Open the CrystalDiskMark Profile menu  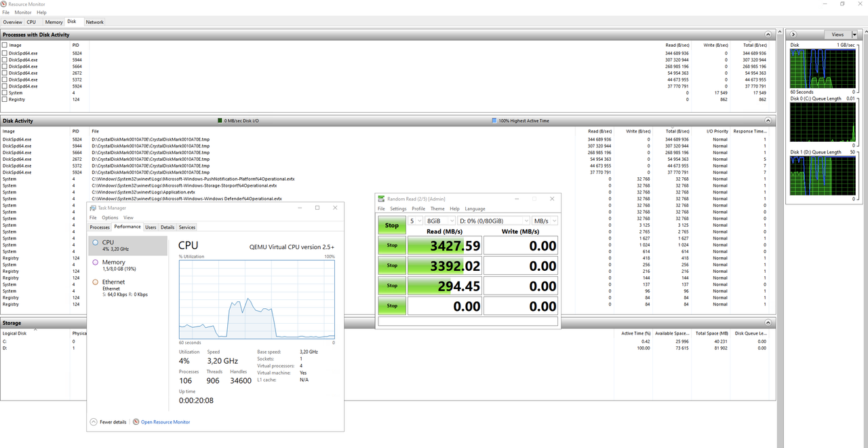pyautogui.click(x=418, y=209)
